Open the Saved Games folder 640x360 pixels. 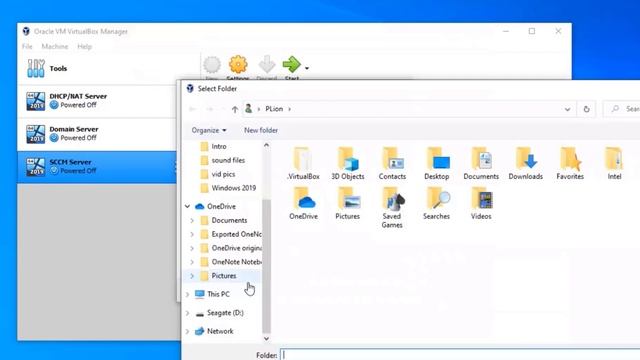pos(392,207)
